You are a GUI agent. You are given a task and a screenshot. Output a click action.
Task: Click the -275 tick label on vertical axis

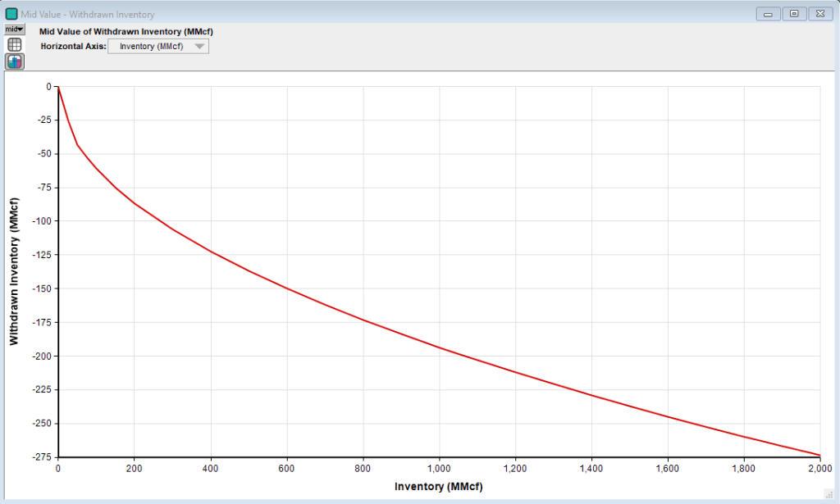coord(40,456)
